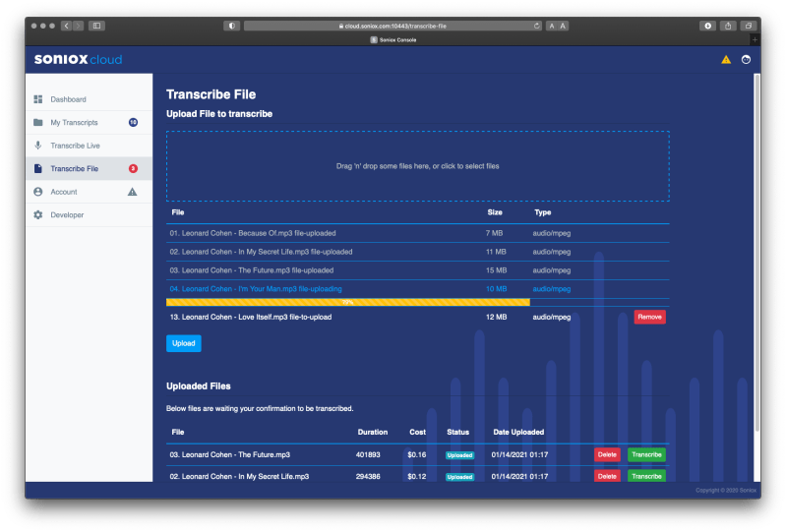
Task: Click the Developer gear icon
Action: click(38, 214)
